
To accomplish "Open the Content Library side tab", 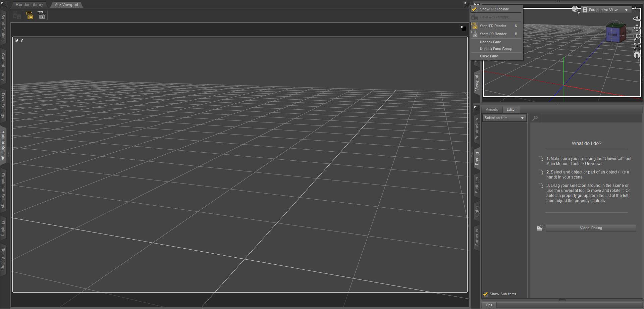I will click(3, 67).
